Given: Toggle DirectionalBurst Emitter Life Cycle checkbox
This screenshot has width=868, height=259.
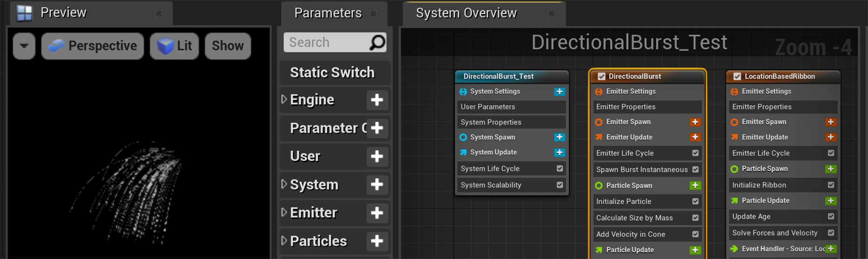Looking at the screenshot, I should (695, 153).
